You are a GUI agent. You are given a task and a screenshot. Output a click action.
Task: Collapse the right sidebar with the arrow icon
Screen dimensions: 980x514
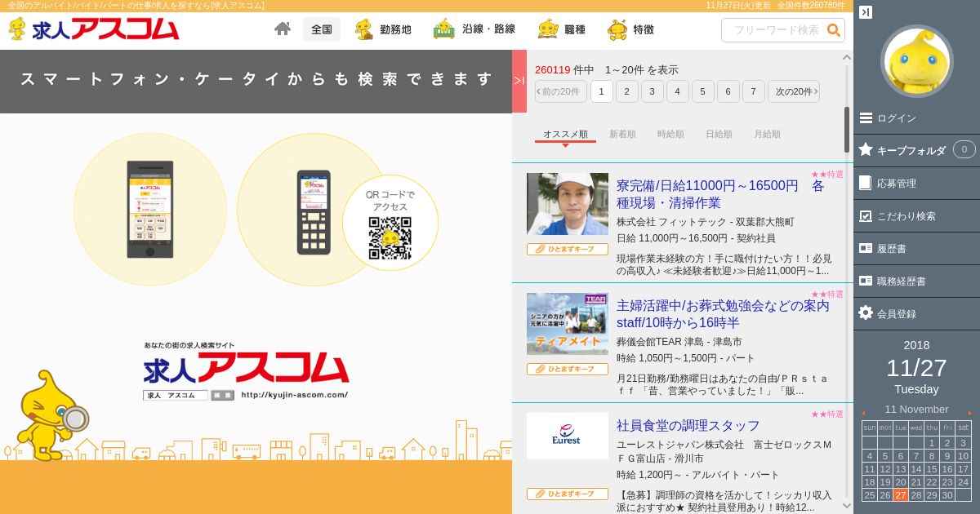[866, 12]
